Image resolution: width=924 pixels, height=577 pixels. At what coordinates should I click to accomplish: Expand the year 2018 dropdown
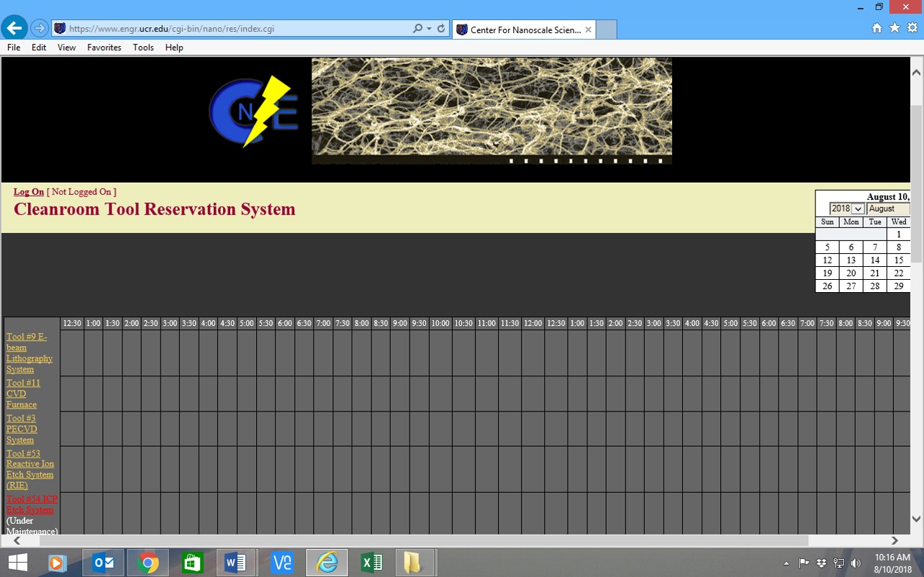click(847, 209)
